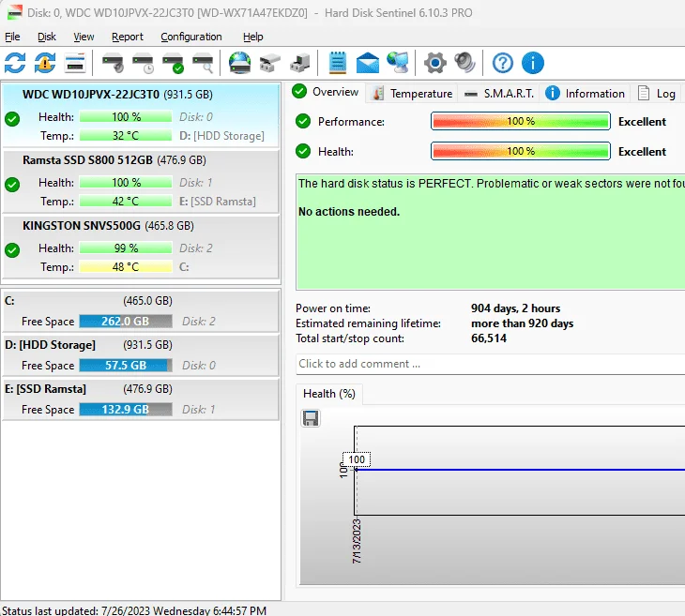Click the KINGSTON 48 °C temperature bar
This screenshot has height=616, width=685.
pyautogui.click(x=126, y=266)
